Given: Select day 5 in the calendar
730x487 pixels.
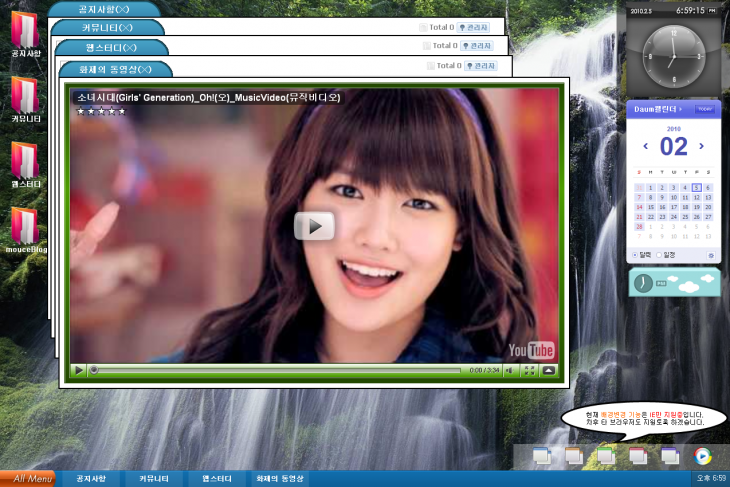Looking at the screenshot, I should 696,188.
